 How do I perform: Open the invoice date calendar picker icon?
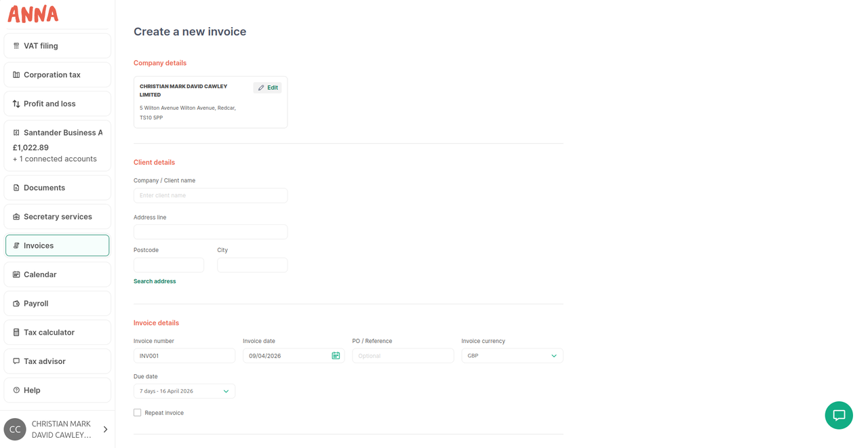(336, 356)
